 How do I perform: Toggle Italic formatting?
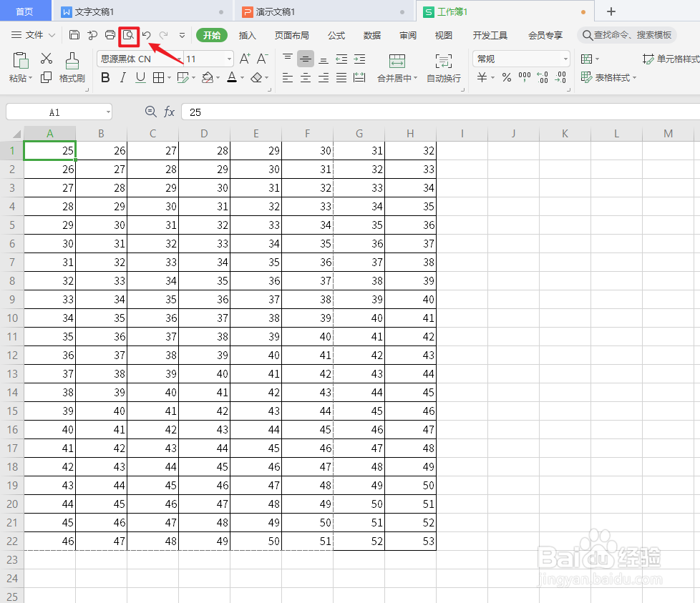123,77
